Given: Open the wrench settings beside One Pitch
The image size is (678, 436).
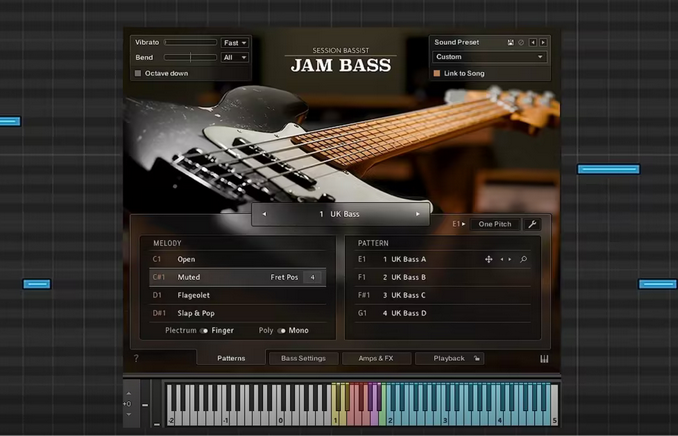Looking at the screenshot, I should click(x=532, y=224).
